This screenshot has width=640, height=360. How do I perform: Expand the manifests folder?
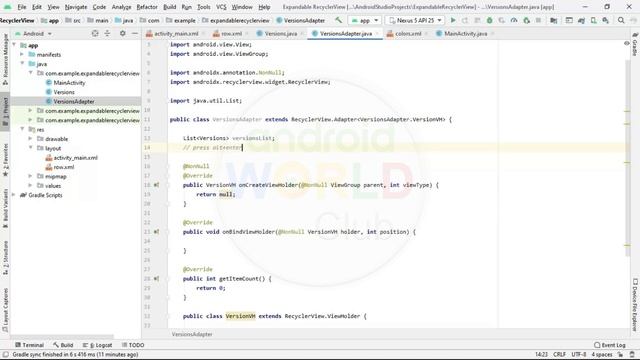[x=22, y=54]
